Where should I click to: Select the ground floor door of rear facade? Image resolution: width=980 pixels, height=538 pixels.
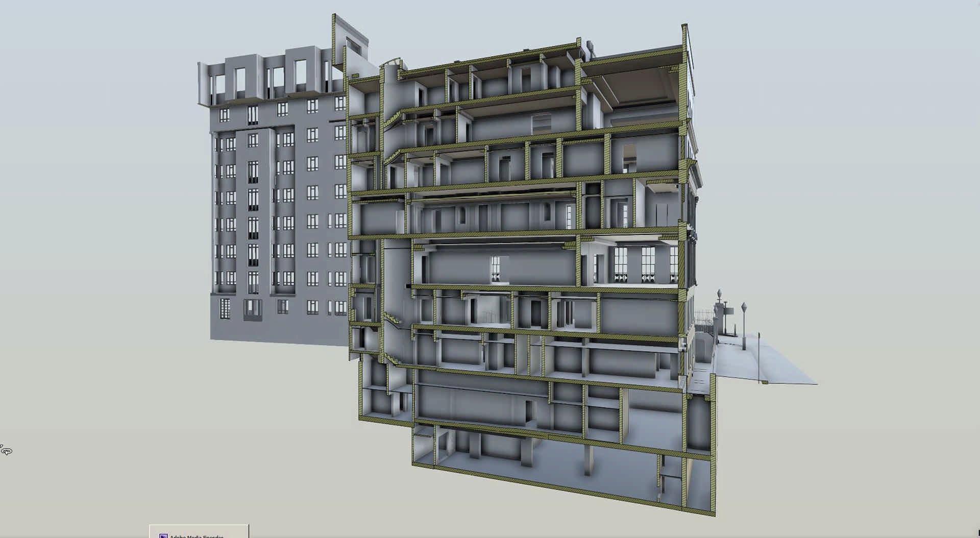(252, 310)
